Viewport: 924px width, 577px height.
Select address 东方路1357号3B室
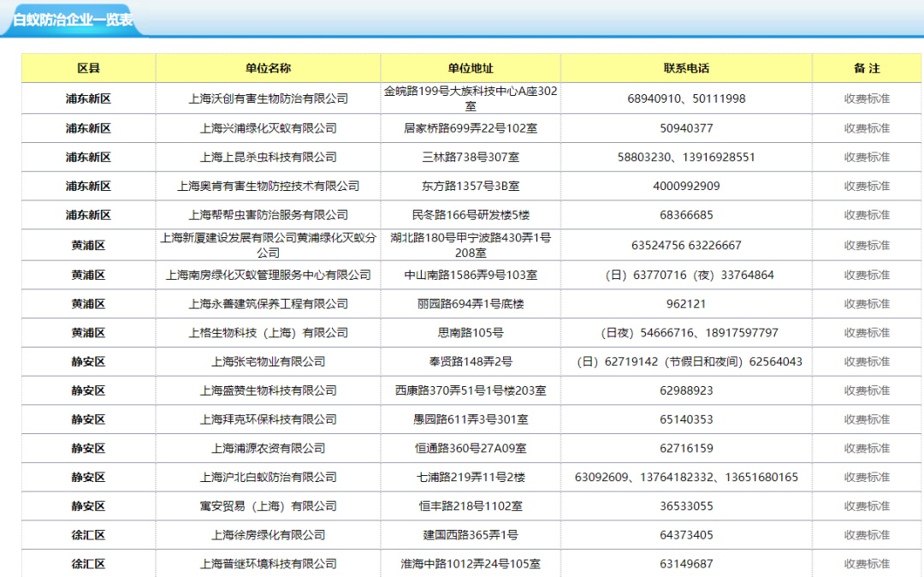(x=471, y=186)
